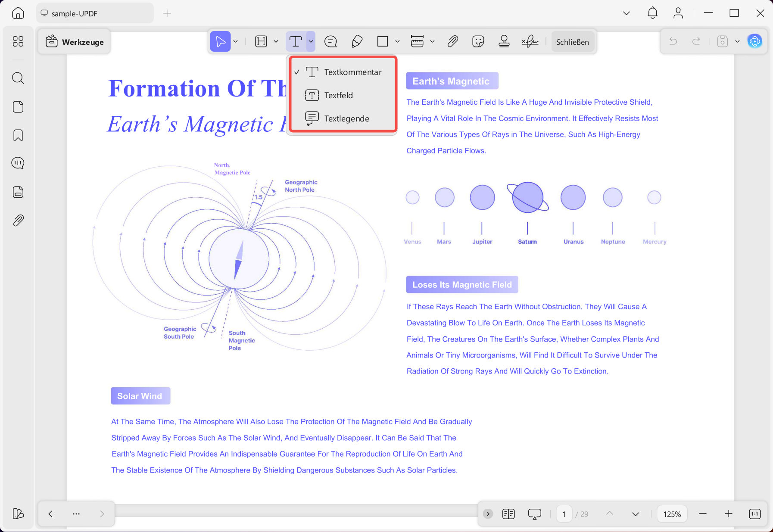Open the page panel in left sidebar
The width and height of the screenshot is (773, 532).
click(18, 107)
